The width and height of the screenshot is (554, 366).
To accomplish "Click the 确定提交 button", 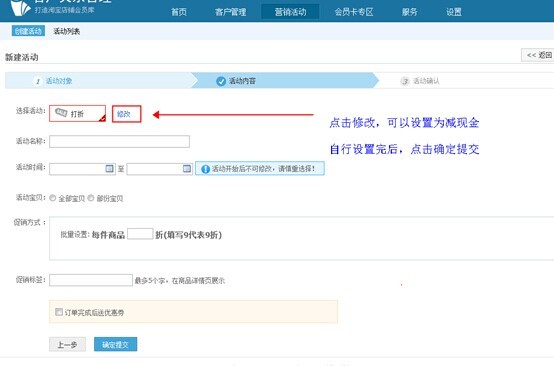I will (116, 344).
